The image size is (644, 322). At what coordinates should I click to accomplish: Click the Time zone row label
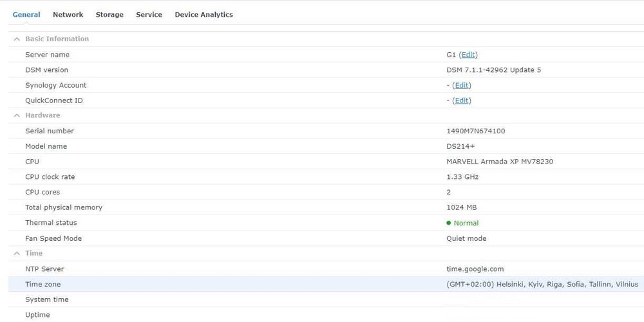43,284
